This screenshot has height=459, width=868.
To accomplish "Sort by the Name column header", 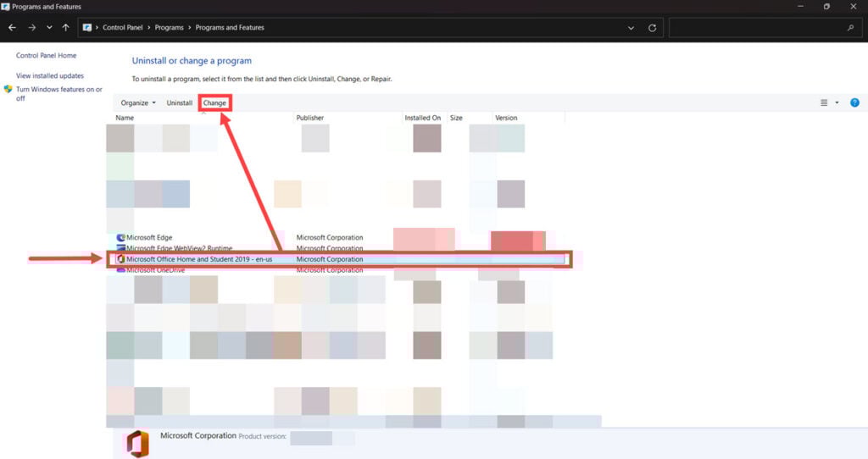I will pyautogui.click(x=125, y=118).
